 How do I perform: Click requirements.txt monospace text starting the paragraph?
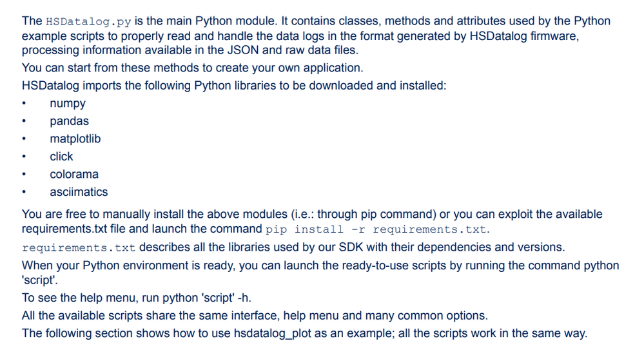(x=79, y=248)
